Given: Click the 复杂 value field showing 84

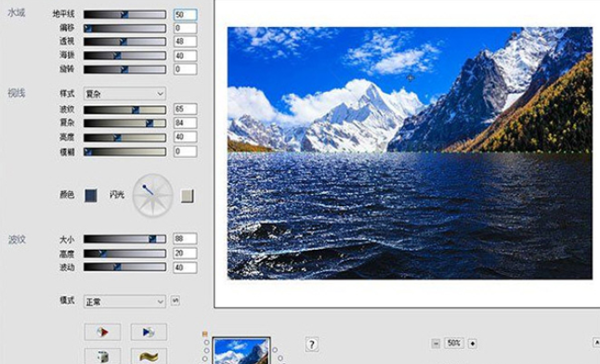Looking at the screenshot, I should tap(185, 123).
